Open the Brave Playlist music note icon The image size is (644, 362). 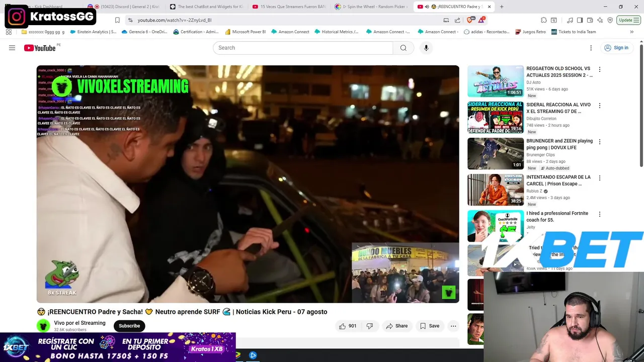point(570,20)
